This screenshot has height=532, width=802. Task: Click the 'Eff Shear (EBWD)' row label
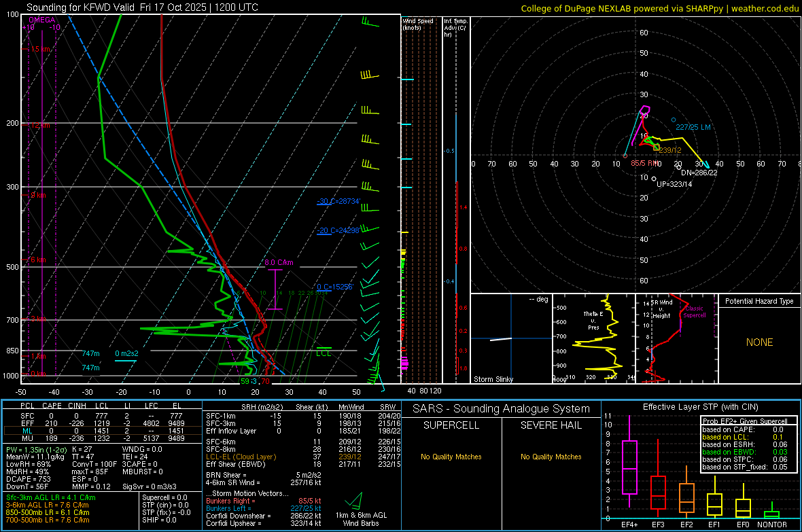[236, 465]
